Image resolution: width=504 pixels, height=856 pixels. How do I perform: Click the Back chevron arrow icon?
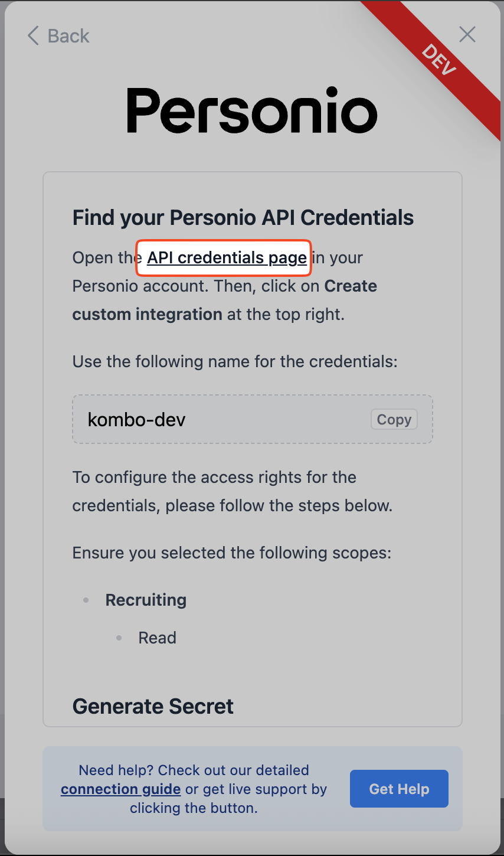click(33, 36)
